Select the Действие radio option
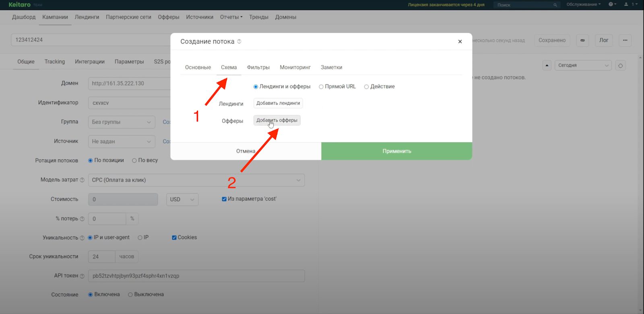 379,87
